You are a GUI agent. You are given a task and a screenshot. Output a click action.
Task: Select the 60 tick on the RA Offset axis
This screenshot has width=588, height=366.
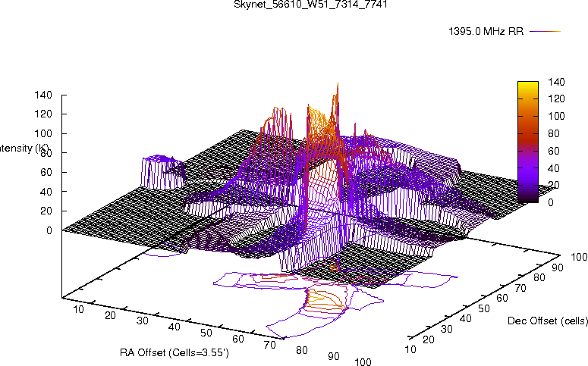tap(238, 339)
